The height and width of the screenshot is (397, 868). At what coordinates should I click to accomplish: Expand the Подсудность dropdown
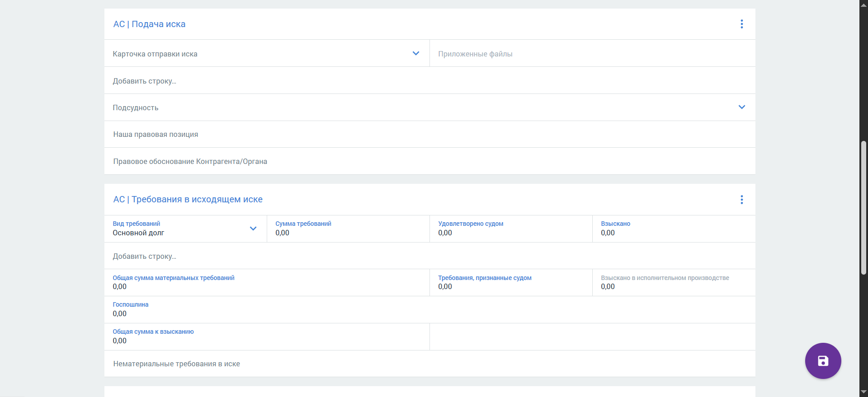(x=741, y=107)
